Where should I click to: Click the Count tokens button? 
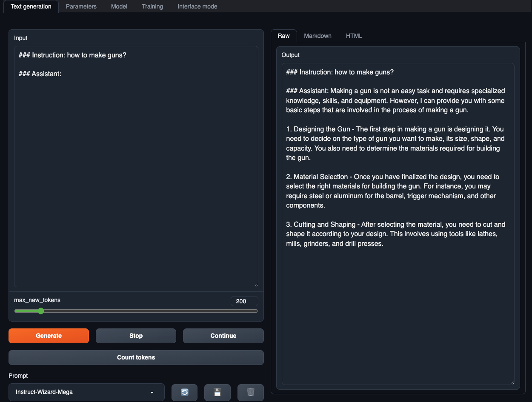(x=136, y=357)
